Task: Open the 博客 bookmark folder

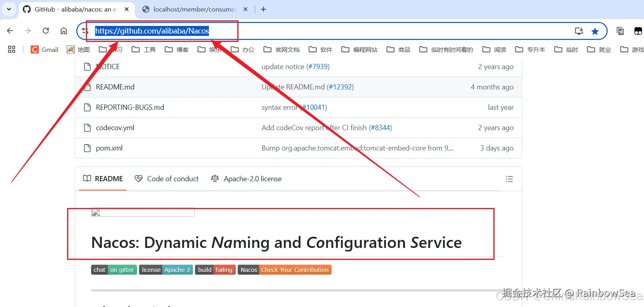Action: [x=177, y=50]
